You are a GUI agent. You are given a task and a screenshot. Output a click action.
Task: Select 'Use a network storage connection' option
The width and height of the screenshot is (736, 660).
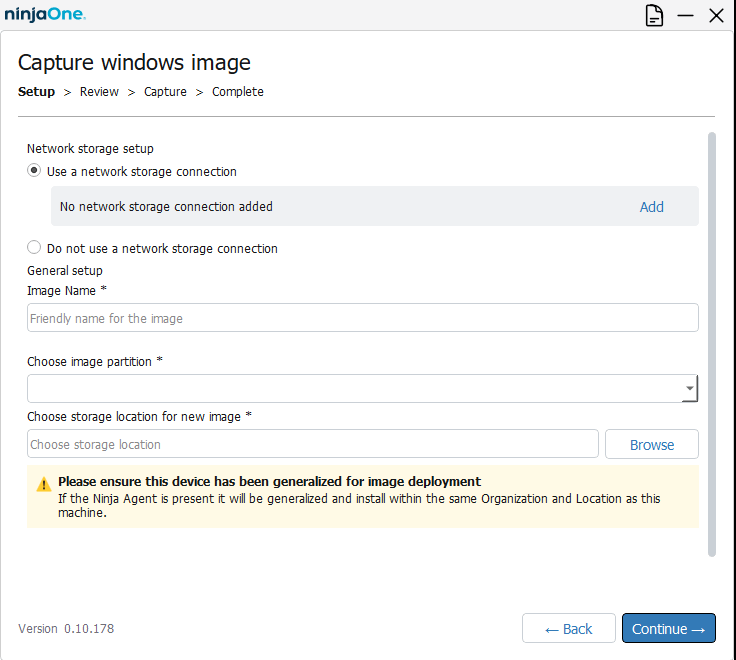point(35,171)
